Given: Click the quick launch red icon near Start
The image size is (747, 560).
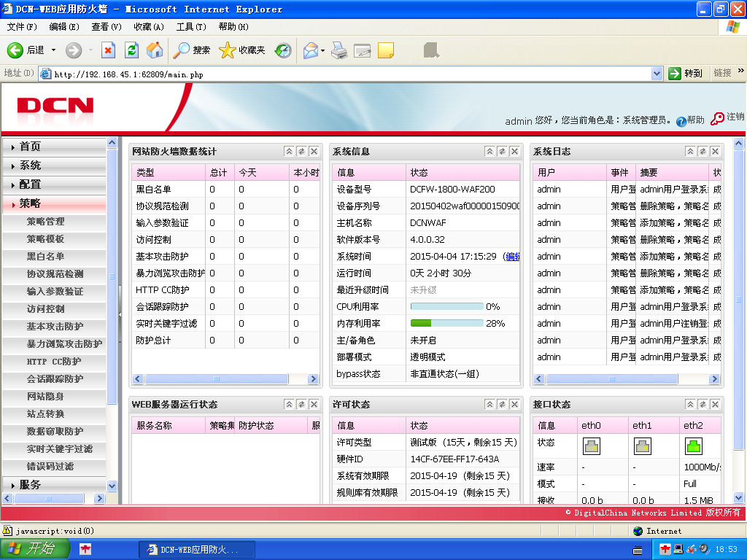Looking at the screenshot, I should point(86,550).
